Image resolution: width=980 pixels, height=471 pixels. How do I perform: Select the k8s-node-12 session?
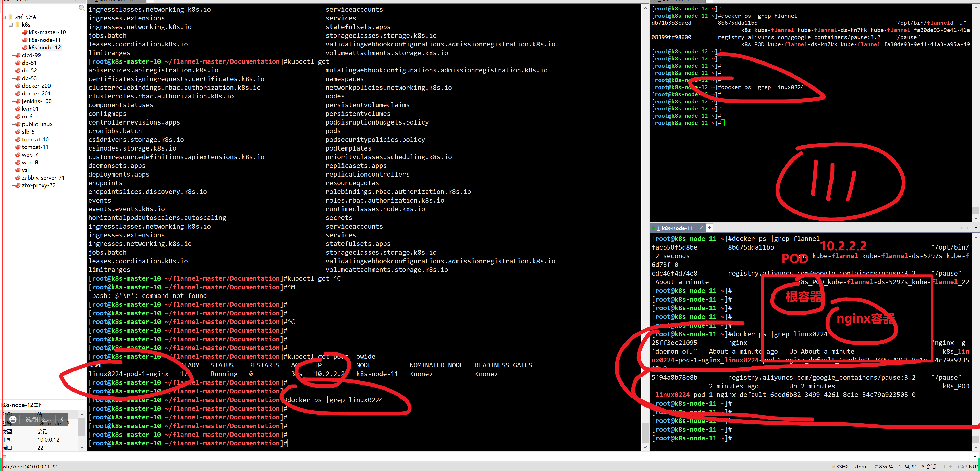pyautogui.click(x=44, y=47)
